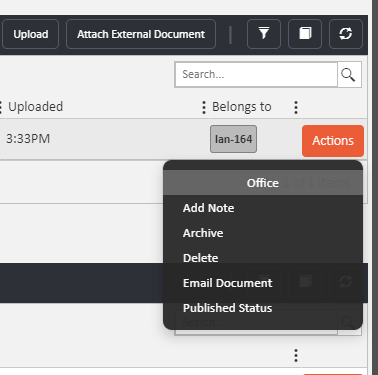Image resolution: width=378 pixels, height=375 pixels.
Task: Click Attach External Document button
Action: click(141, 34)
